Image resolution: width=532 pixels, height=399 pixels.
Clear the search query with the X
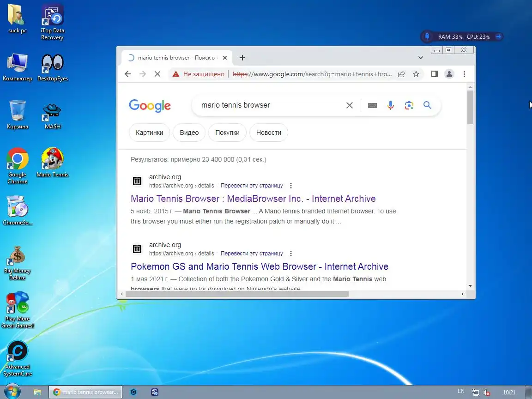pos(350,105)
